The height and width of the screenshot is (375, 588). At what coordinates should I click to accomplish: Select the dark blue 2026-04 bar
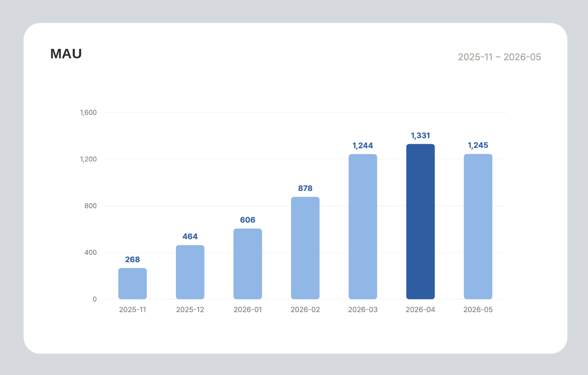pyautogui.click(x=420, y=221)
